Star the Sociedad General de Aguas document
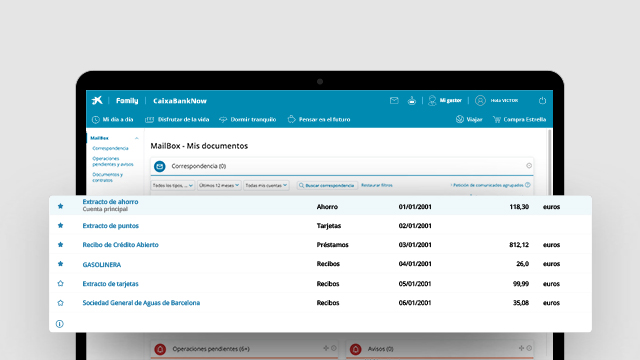 (60, 303)
